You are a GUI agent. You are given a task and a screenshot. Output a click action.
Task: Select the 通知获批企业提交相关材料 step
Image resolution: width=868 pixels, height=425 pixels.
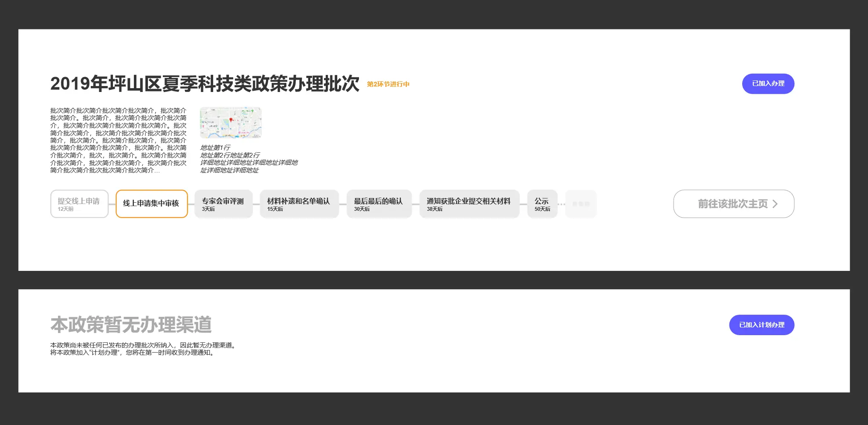469,204
